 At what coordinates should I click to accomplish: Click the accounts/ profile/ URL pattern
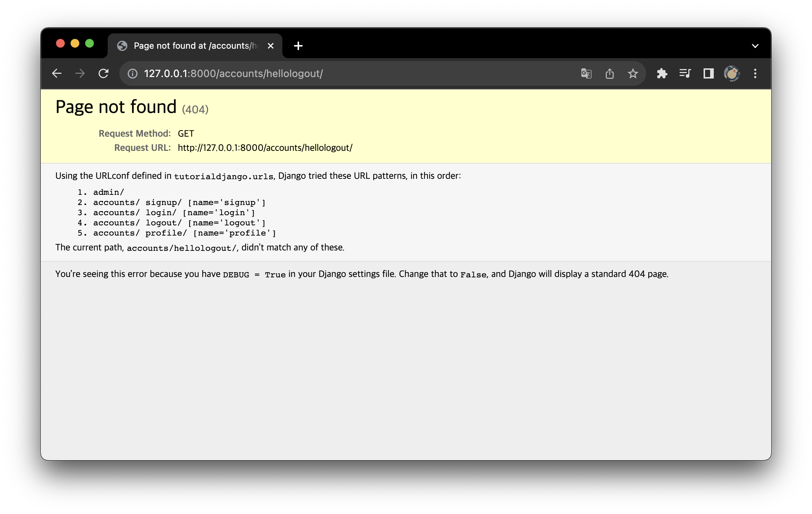pyautogui.click(x=184, y=233)
